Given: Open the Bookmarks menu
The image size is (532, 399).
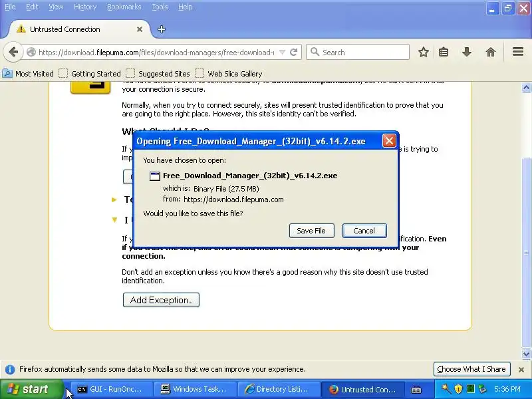Looking at the screenshot, I should point(124,7).
